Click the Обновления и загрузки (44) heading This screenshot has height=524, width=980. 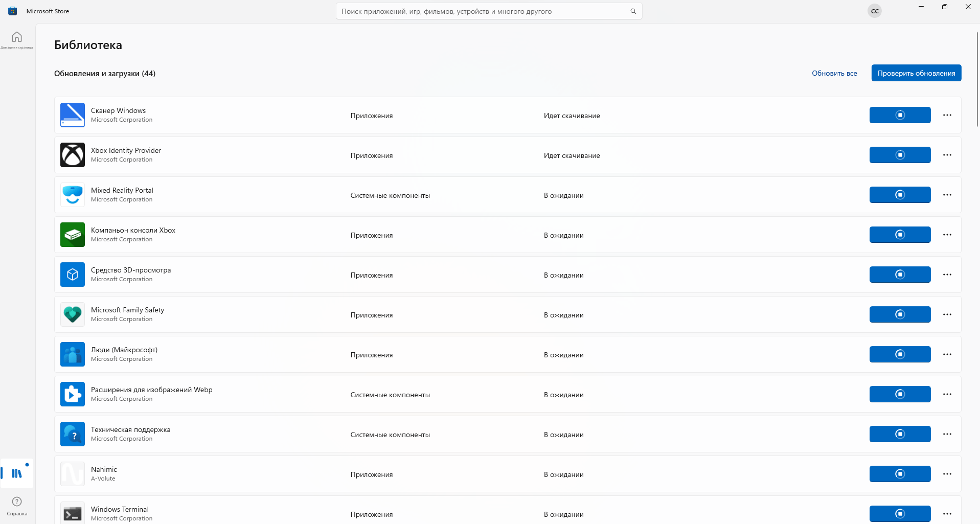[105, 74]
